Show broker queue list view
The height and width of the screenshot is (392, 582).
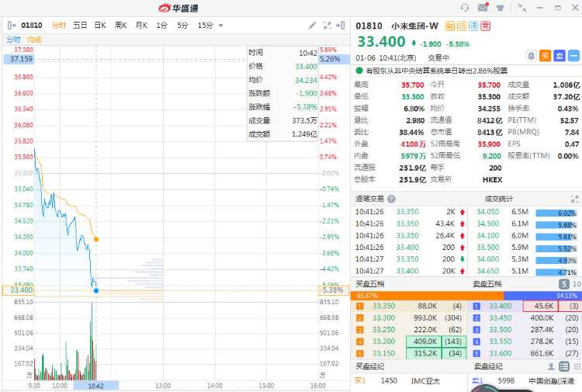click(564, 366)
